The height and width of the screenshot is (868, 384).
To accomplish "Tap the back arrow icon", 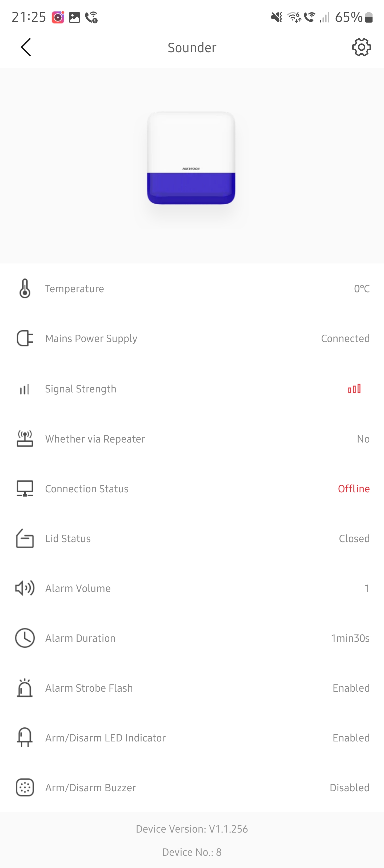I will click(x=26, y=47).
